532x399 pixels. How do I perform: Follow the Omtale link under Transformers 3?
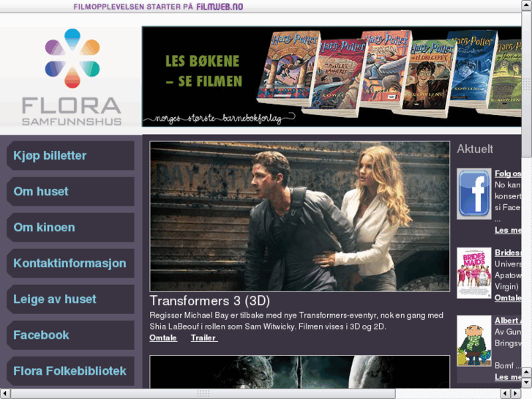(163, 338)
